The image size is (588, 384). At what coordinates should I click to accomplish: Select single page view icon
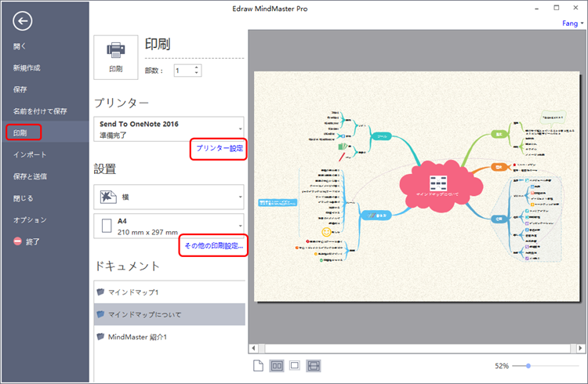258,365
